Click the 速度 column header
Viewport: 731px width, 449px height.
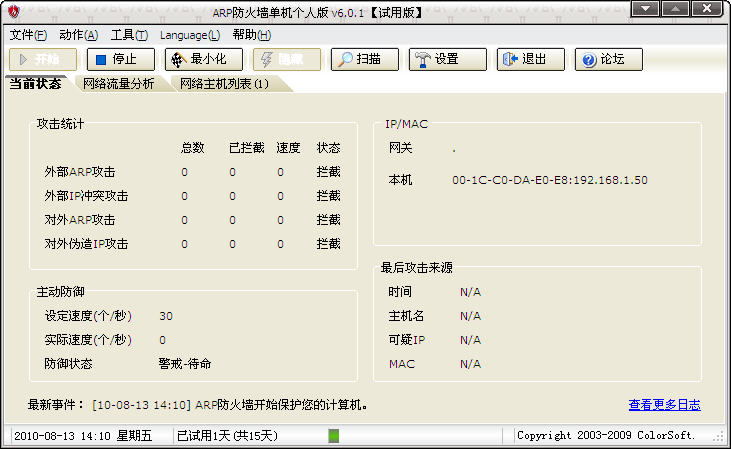tap(288, 148)
